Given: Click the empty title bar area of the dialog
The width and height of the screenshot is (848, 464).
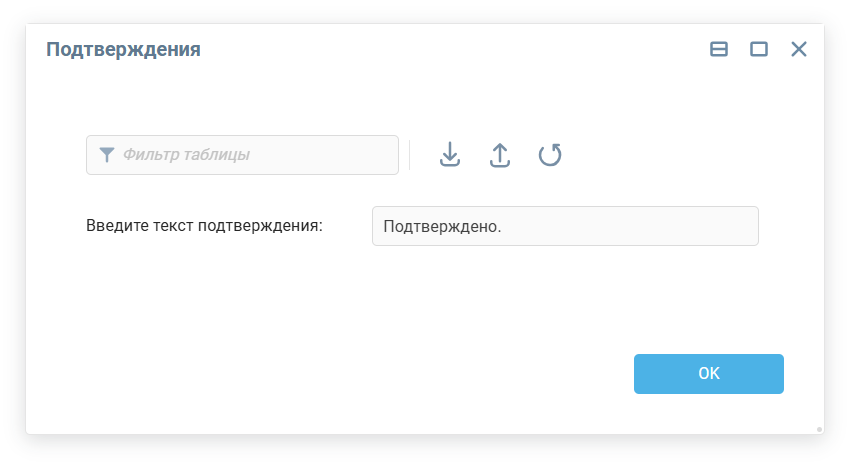Looking at the screenshot, I should click(x=450, y=49).
